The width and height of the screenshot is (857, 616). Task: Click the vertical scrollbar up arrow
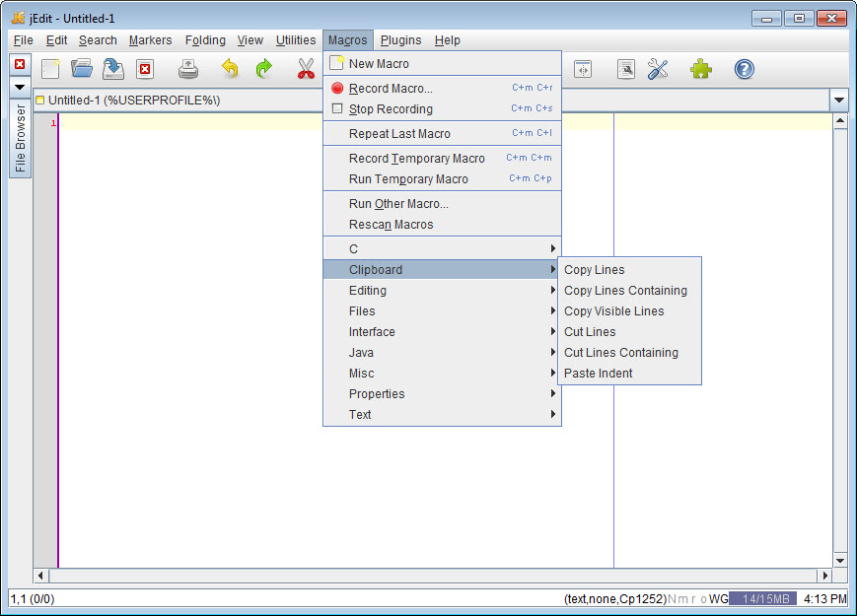[x=840, y=120]
